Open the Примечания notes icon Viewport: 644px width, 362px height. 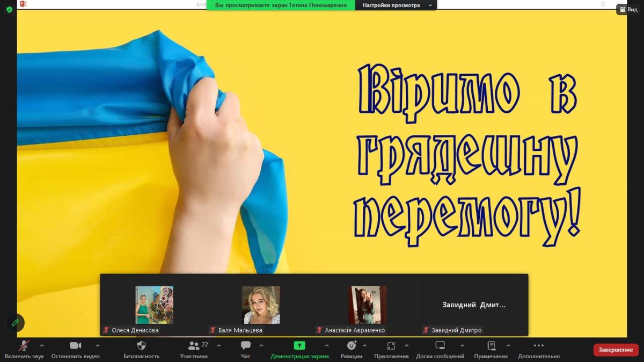coord(491,345)
